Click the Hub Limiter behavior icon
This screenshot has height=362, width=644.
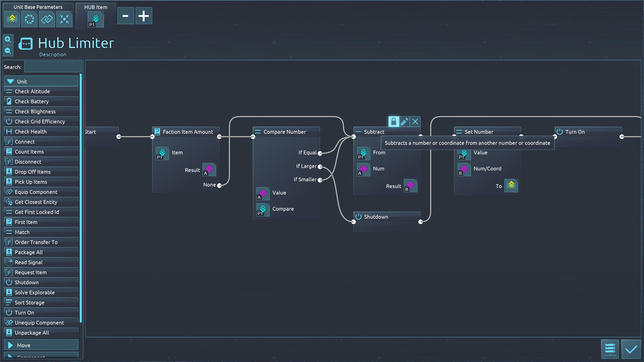[x=26, y=44]
